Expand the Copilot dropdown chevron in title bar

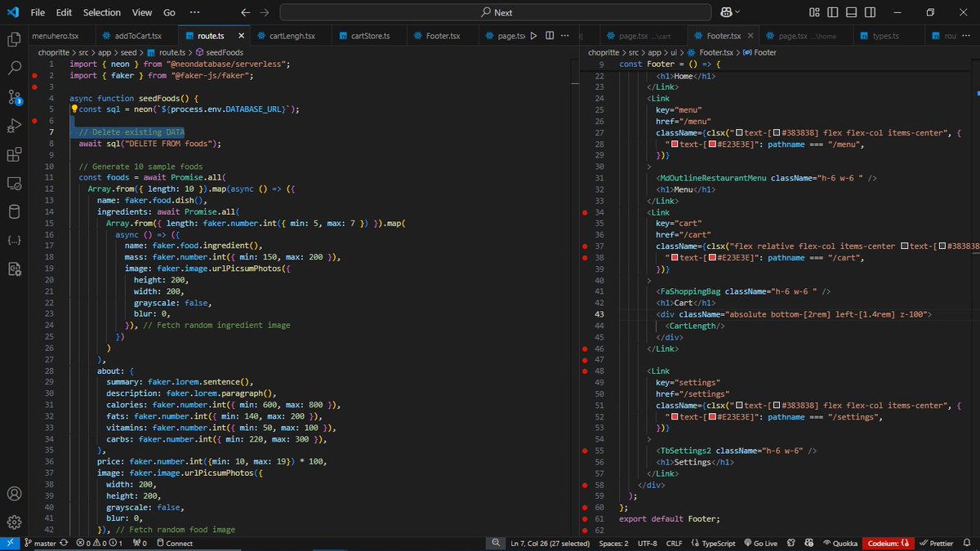pos(737,12)
